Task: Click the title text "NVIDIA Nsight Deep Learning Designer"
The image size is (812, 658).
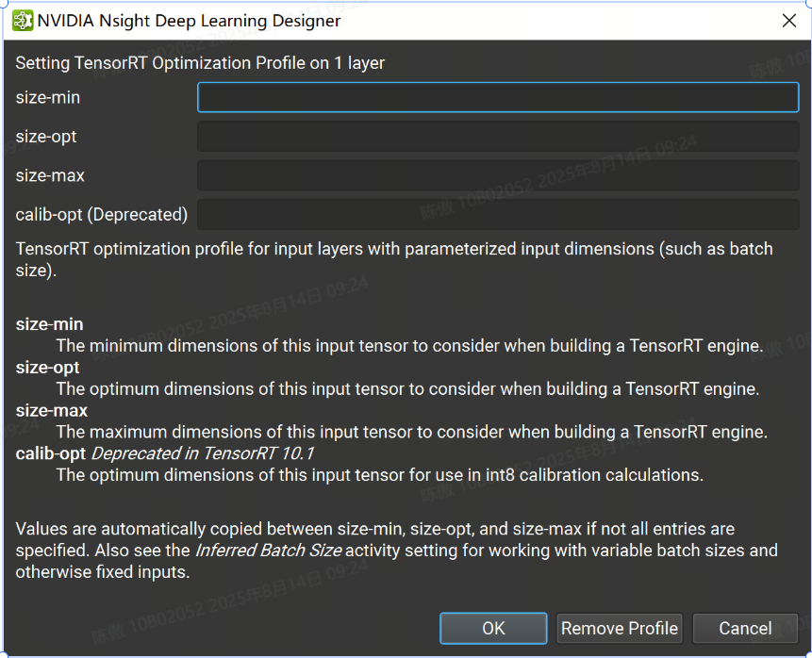Action: click(189, 21)
